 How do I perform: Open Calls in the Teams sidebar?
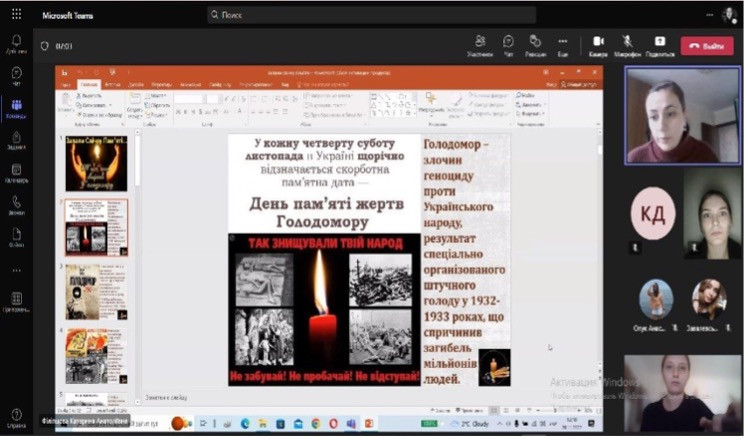[16, 203]
